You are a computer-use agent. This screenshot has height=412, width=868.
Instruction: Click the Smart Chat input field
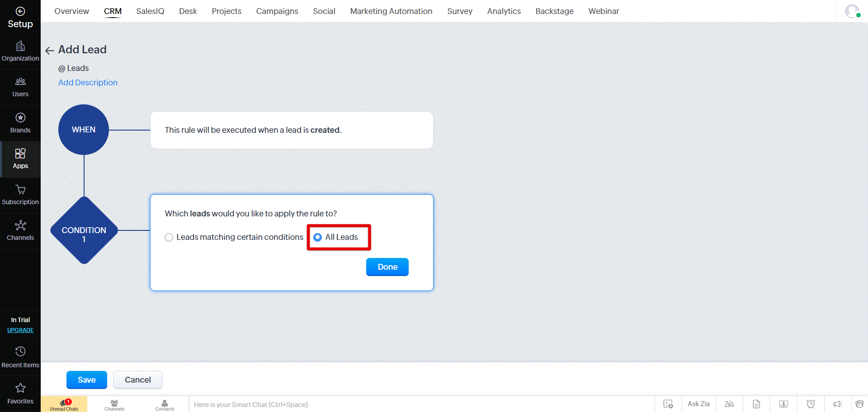421,404
